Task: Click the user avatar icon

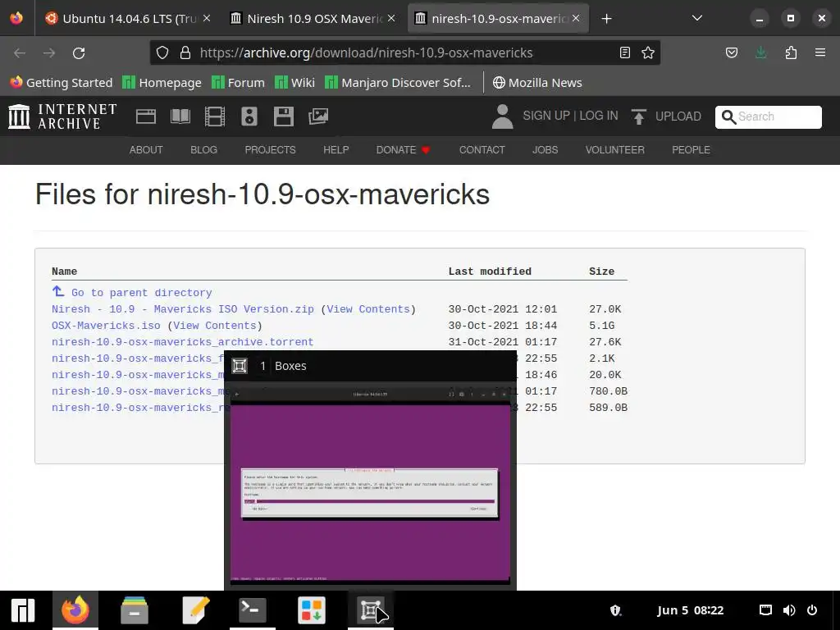Action: pyautogui.click(x=502, y=116)
